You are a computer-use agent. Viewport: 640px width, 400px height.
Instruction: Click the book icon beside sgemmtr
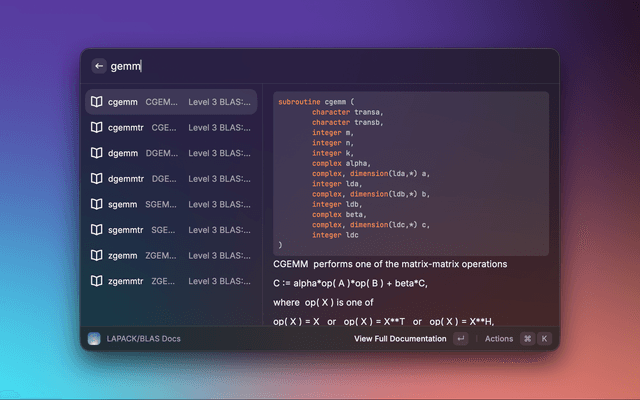point(96,230)
